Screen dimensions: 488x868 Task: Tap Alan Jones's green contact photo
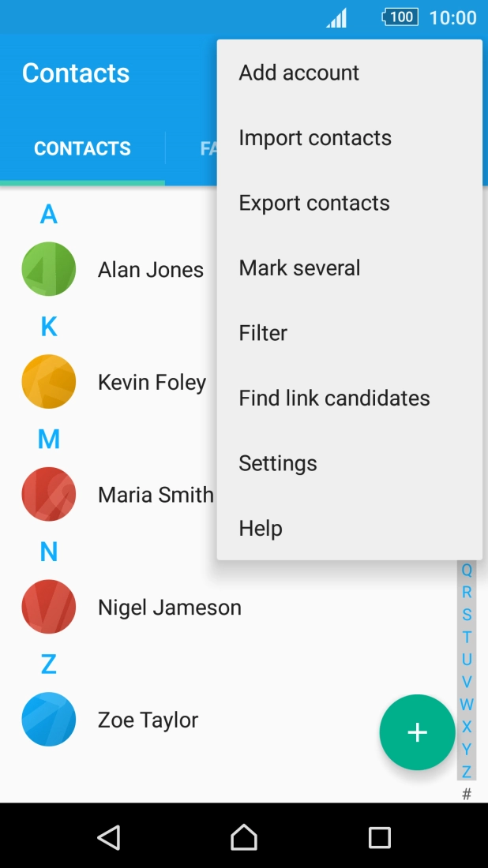(49, 269)
